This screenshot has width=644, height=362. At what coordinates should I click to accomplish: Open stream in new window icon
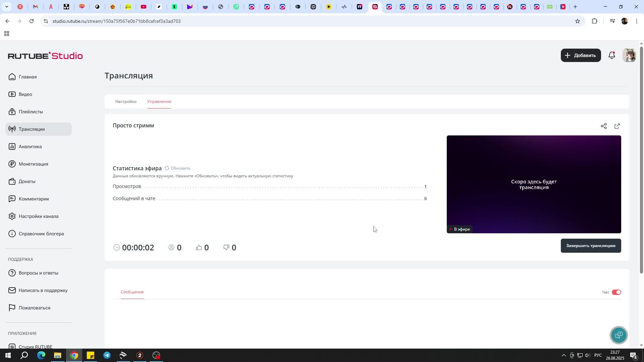(617, 126)
